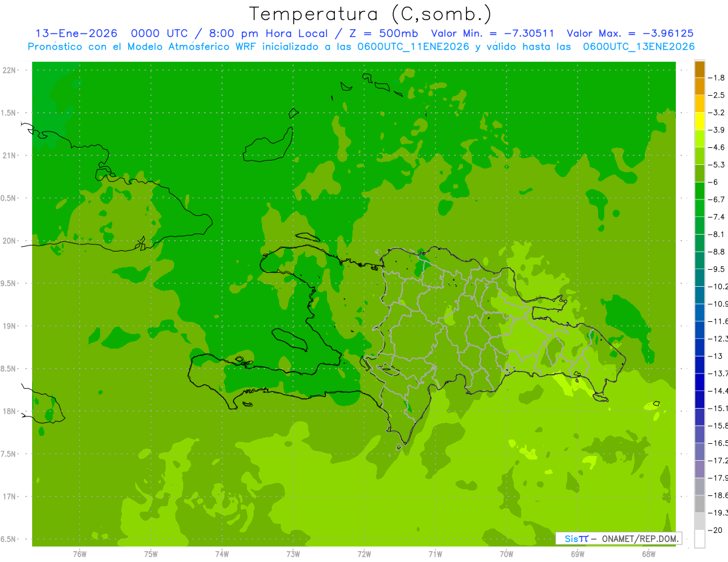Click the '-14.4' color bar value

718,390
